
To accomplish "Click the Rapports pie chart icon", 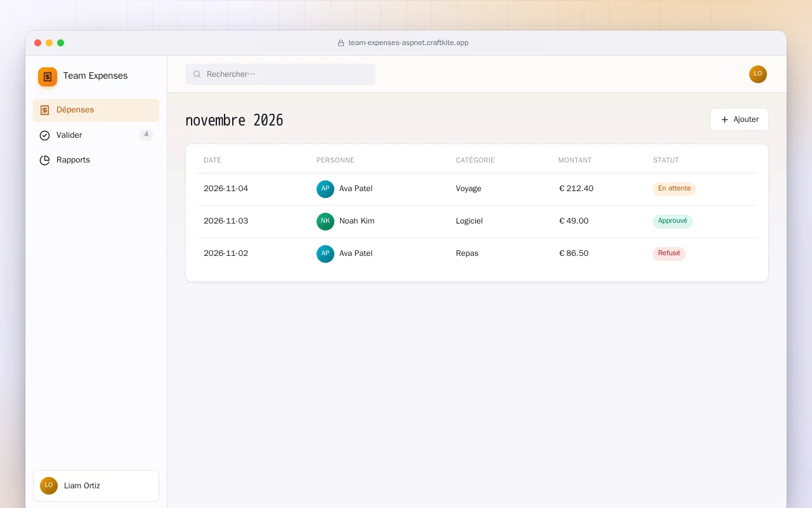I will coord(44,160).
